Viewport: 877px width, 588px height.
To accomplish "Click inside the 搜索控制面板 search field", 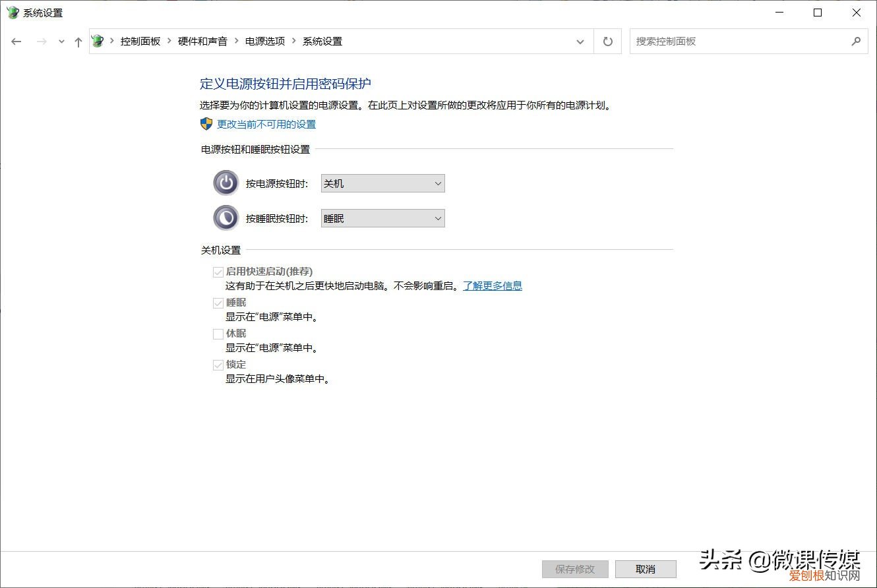I will click(x=725, y=41).
